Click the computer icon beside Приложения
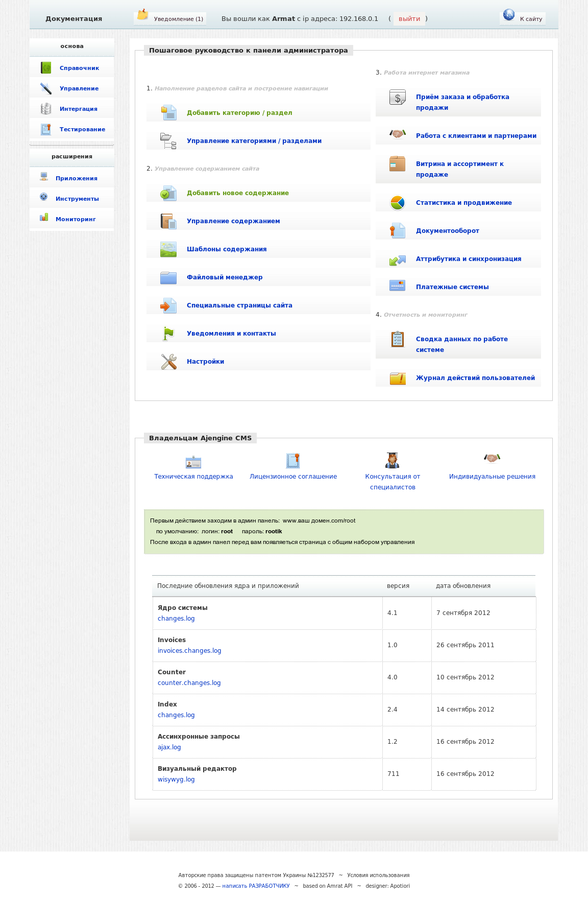 tap(44, 177)
